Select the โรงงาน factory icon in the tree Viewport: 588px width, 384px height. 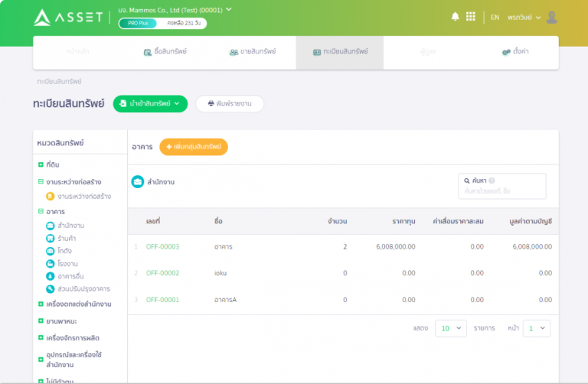(x=51, y=264)
